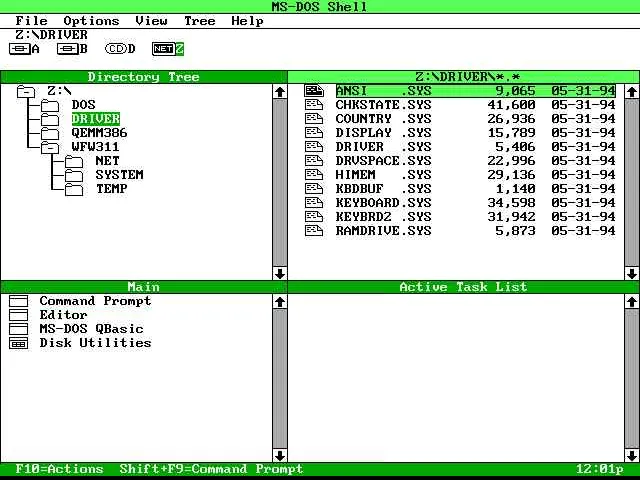Click the TEMP folder icon

pos(74,189)
